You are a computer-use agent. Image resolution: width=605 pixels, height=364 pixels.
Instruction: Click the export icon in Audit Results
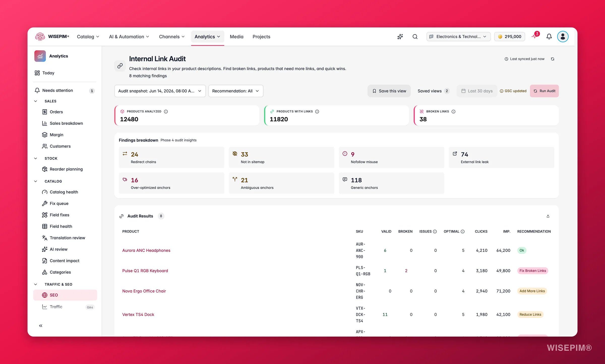(x=548, y=216)
